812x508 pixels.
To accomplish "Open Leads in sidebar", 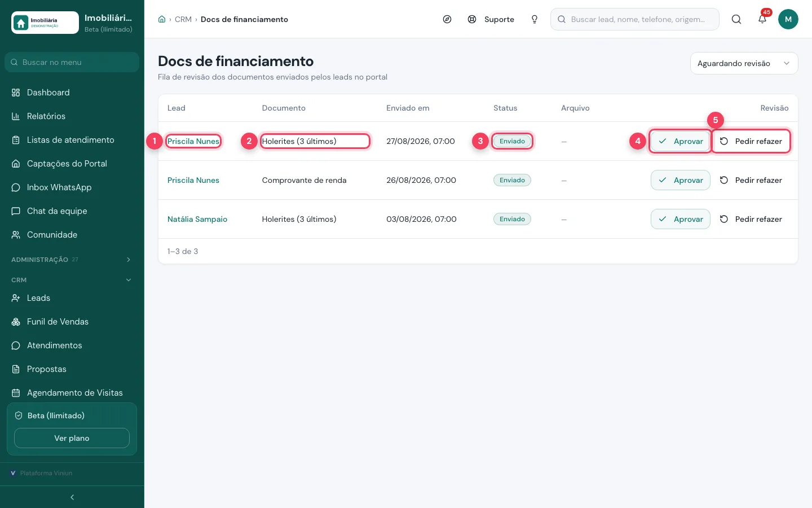I will 72,298.
